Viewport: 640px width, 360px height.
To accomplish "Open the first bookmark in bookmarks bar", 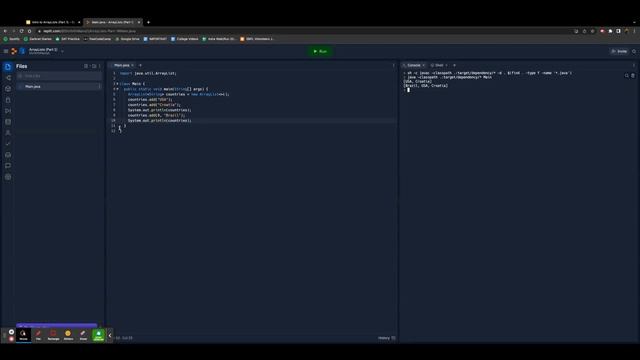I will point(11,39).
